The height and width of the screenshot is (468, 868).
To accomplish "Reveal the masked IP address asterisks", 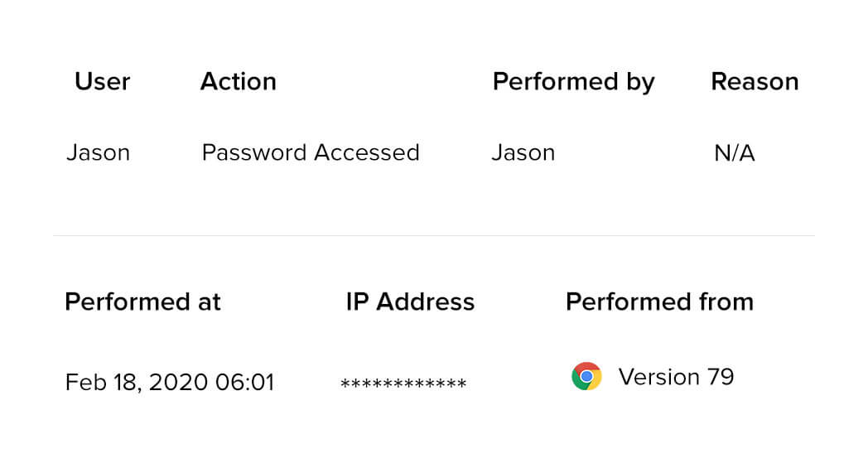I will pyautogui.click(x=403, y=384).
